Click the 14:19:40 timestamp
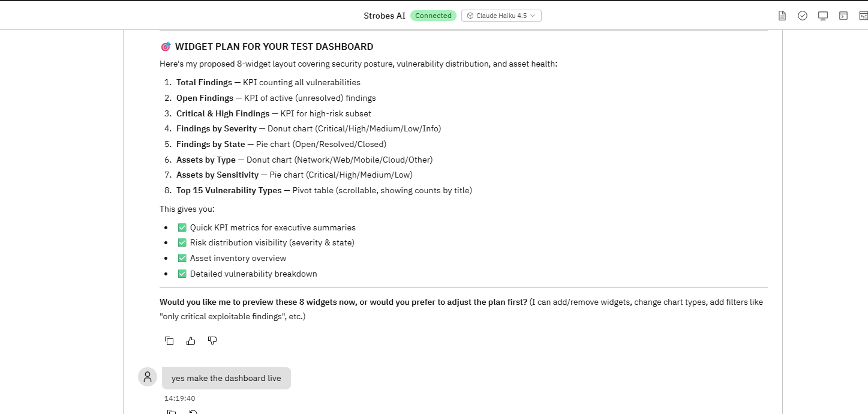This screenshot has width=868, height=414. click(x=180, y=398)
